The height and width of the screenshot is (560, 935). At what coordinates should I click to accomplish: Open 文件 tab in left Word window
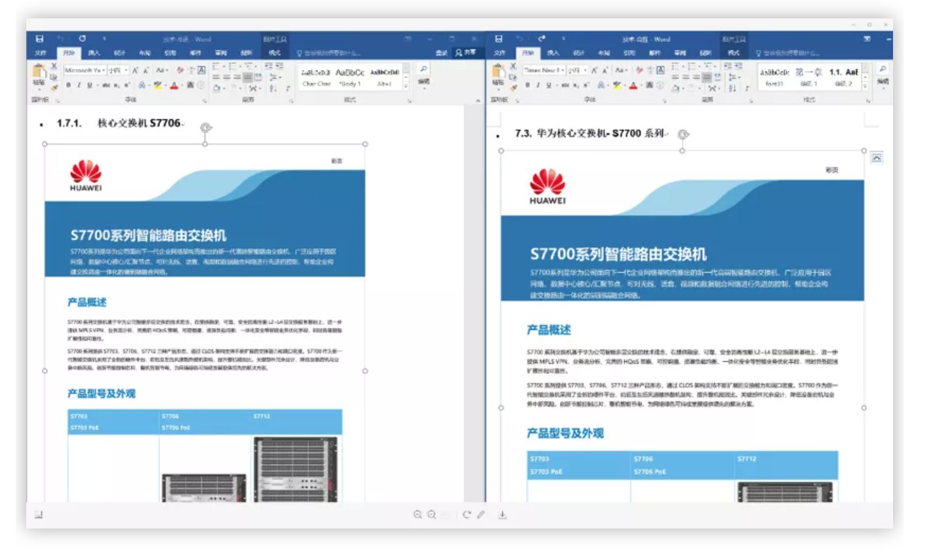pyautogui.click(x=41, y=52)
